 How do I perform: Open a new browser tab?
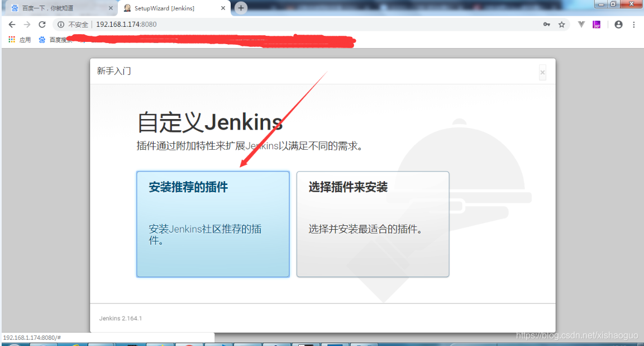(x=241, y=8)
